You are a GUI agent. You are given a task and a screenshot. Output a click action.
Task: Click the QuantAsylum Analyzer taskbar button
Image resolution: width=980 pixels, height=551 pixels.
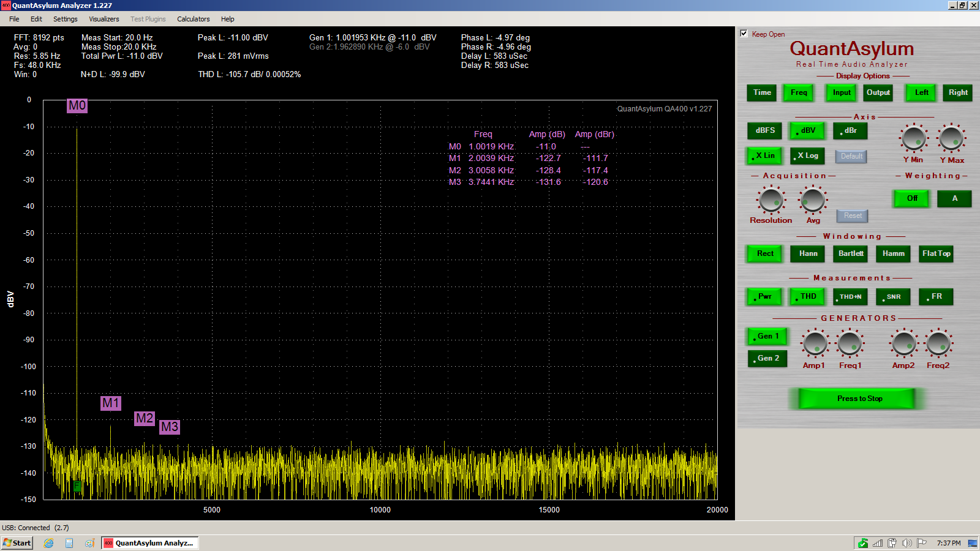point(150,543)
